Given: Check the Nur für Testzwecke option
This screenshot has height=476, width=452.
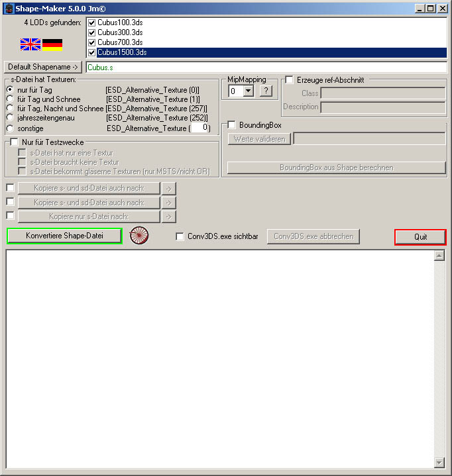Looking at the screenshot, I should (15, 142).
